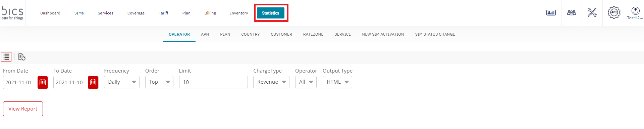Viewport: 644px width, 129px height.
Task: Open the users group icon
Action: point(572,13)
